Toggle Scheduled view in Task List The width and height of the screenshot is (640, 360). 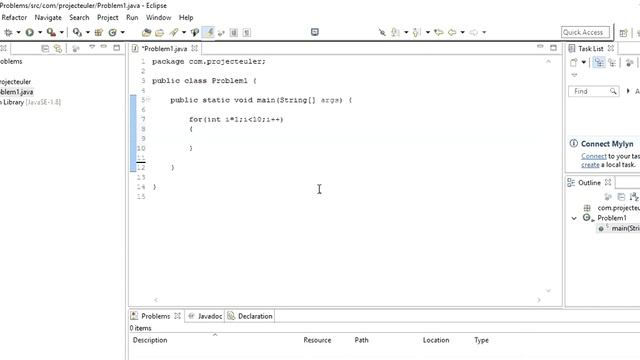(x=612, y=62)
